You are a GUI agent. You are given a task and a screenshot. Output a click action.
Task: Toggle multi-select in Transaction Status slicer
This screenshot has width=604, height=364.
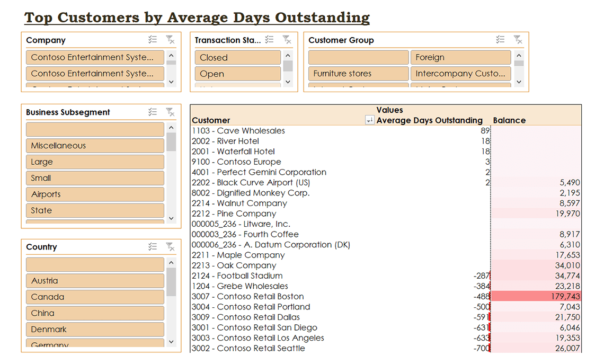tap(270, 40)
